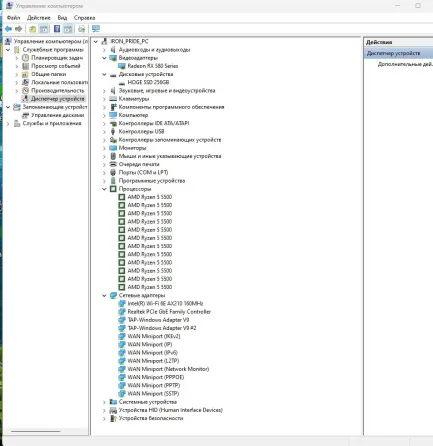The image size is (433, 446).
Task: Collapse the Процессоры node
Action: coord(104,189)
